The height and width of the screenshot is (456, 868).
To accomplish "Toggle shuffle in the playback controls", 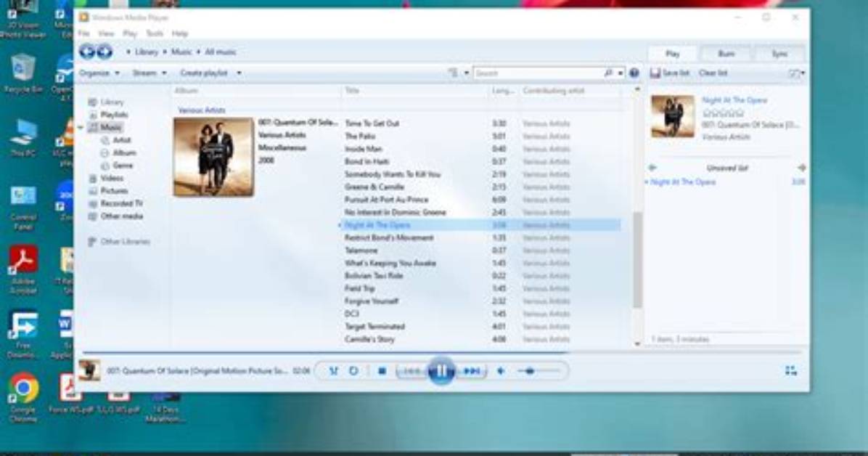I will (333, 370).
